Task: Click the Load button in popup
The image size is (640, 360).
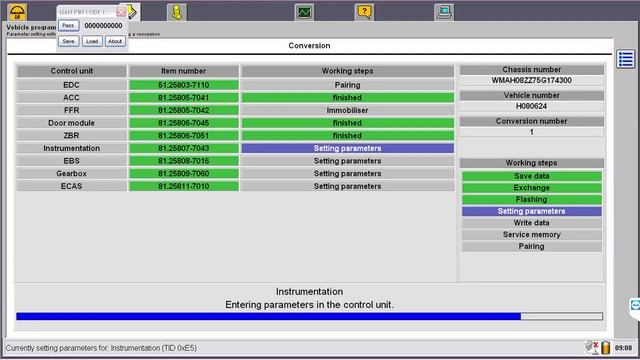Action: 92,41
